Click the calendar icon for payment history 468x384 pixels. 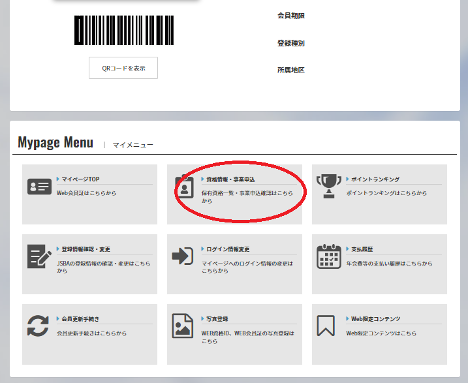[x=329, y=256]
